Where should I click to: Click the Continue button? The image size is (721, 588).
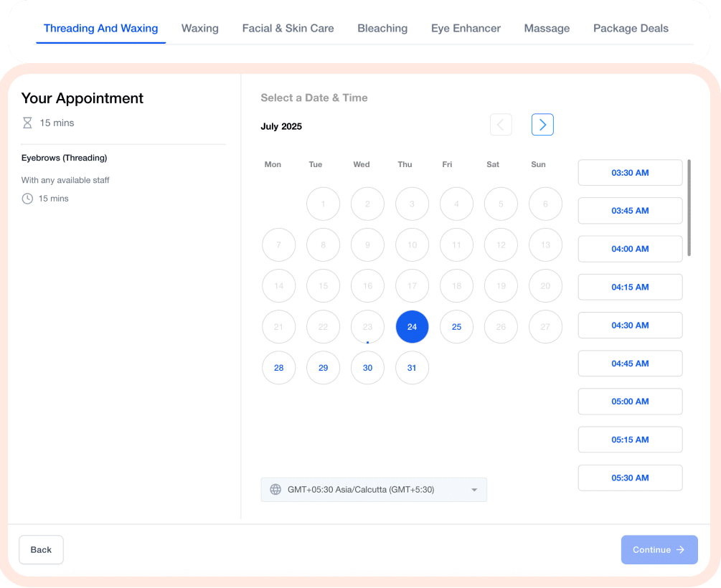(x=659, y=550)
